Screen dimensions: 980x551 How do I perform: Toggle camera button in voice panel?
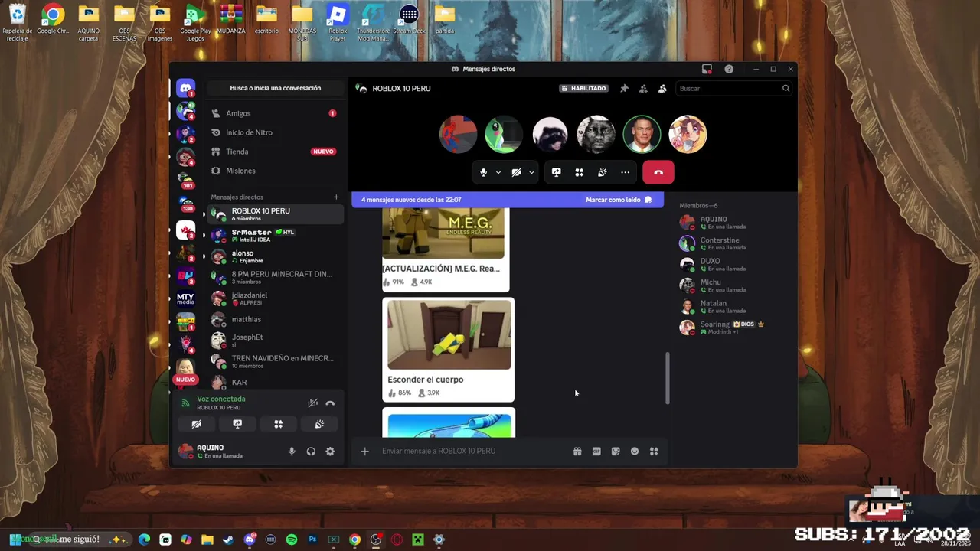coord(197,424)
